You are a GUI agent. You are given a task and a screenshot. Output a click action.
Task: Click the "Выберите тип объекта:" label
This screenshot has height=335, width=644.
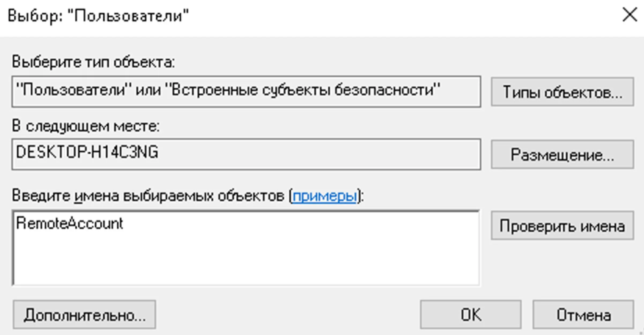pos(93,62)
